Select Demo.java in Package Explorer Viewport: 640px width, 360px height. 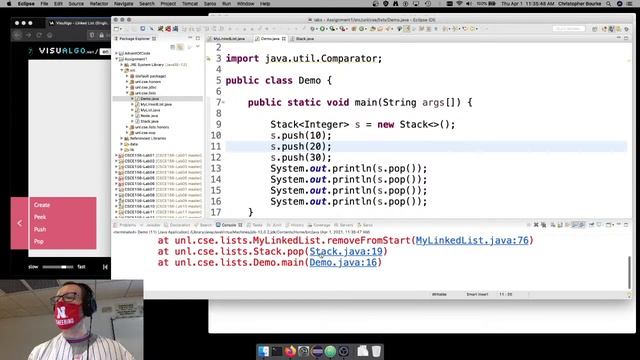pos(150,99)
